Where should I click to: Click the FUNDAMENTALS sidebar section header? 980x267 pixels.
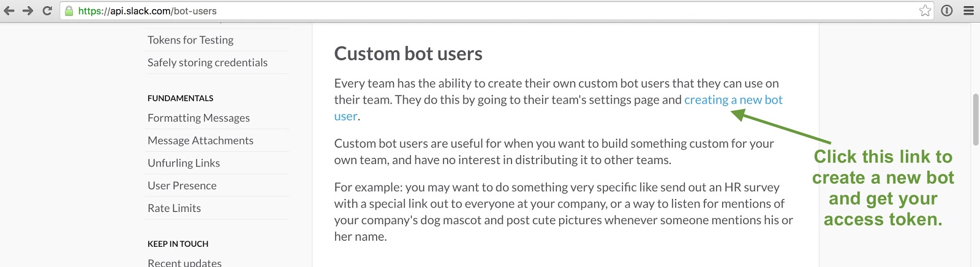[x=181, y=98]
